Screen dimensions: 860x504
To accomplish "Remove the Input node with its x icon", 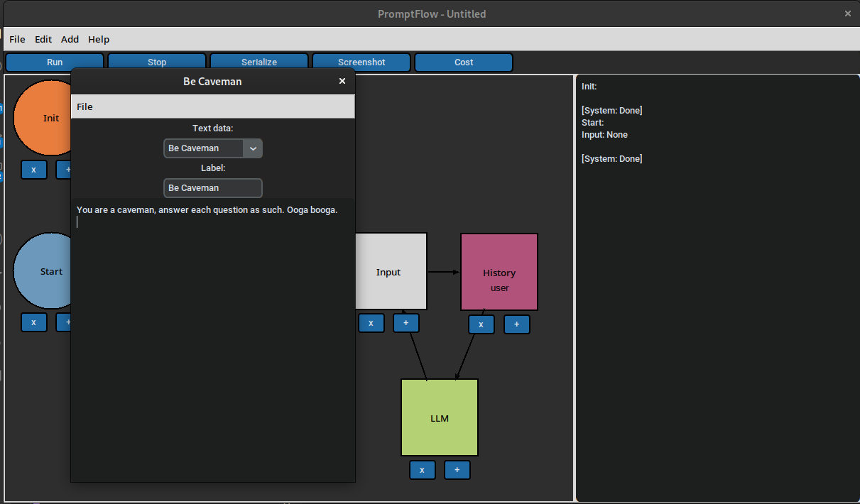I will click(371, 322).
